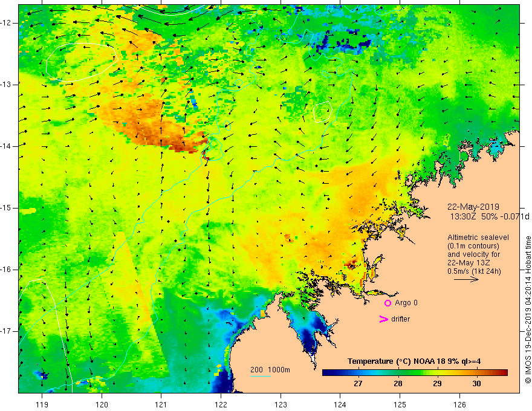Screen dimensions: 532x411
Task: Click the temperature color bar near 27
Action: (358, 372)
